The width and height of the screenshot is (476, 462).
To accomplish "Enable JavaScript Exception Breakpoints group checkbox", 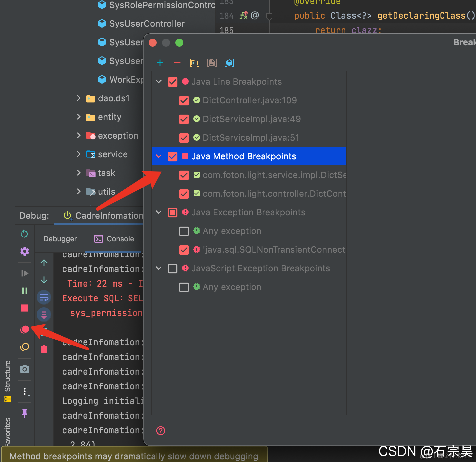I will coord(173,268).
